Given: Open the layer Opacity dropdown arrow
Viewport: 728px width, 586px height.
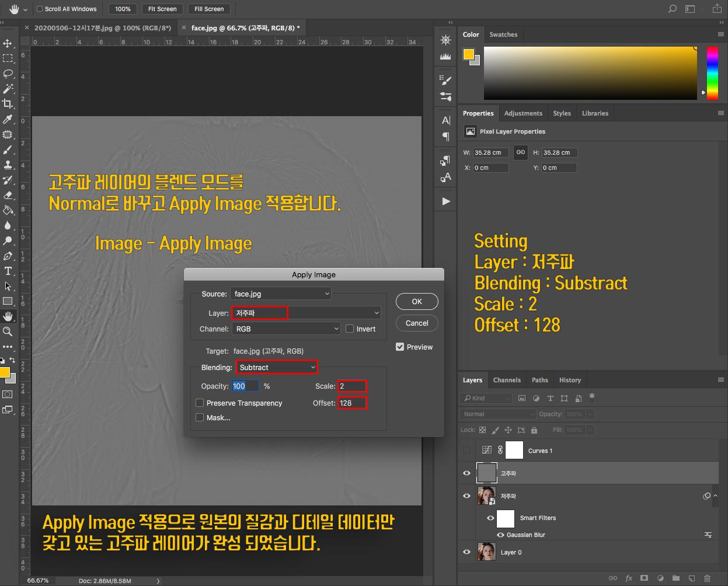Looking at the screenshot, I should (590, 414).
